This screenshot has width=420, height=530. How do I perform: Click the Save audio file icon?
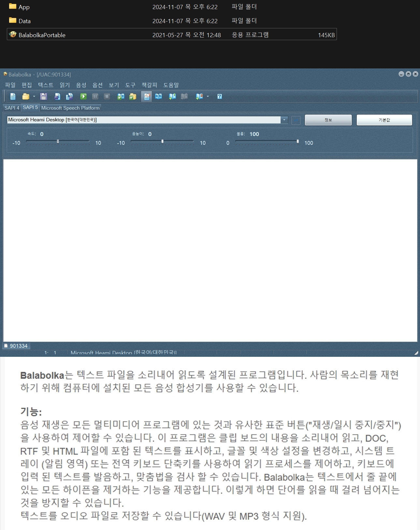pyautogui.click(x=57, y=97)
